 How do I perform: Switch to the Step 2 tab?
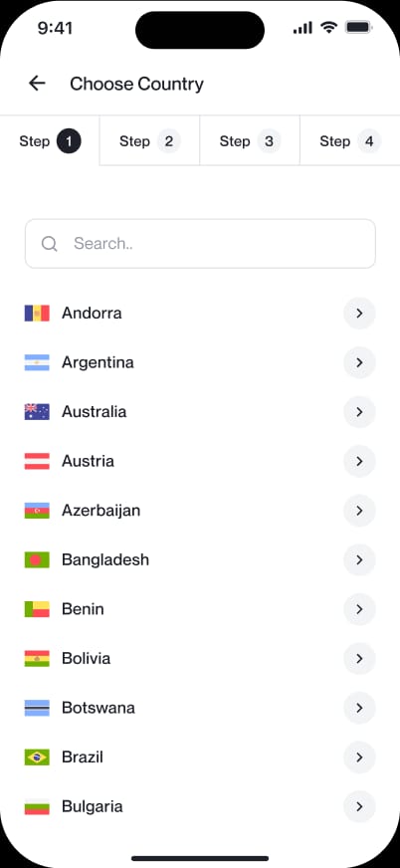click(150, 141)
